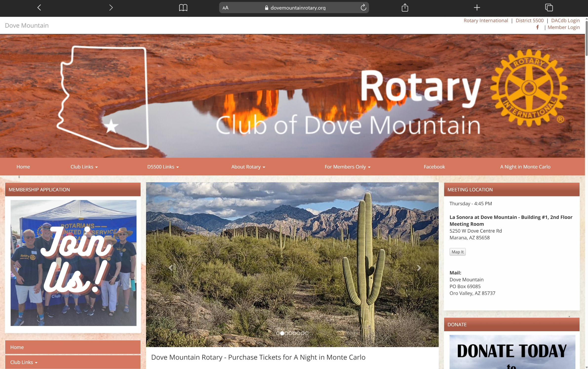Select the seventh carousel indicator dot
The image size is (588, 369).
click(x=302, y=333)
